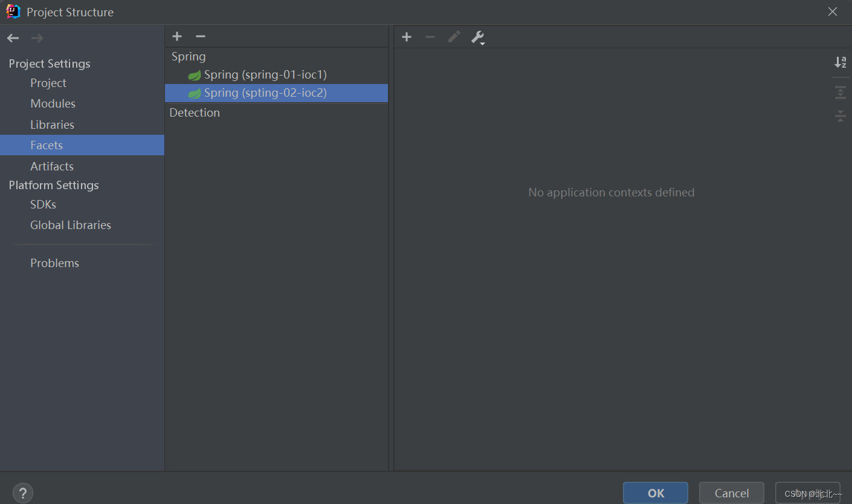
Task: Open the Detection entry
Action: [x=195, y=112]
